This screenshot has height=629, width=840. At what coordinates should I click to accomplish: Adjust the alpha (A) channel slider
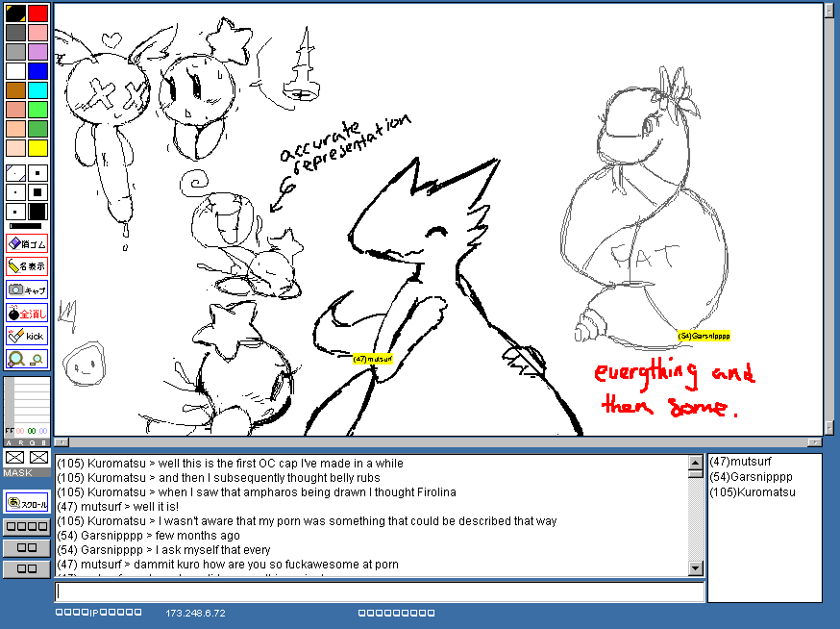[9, 408]
